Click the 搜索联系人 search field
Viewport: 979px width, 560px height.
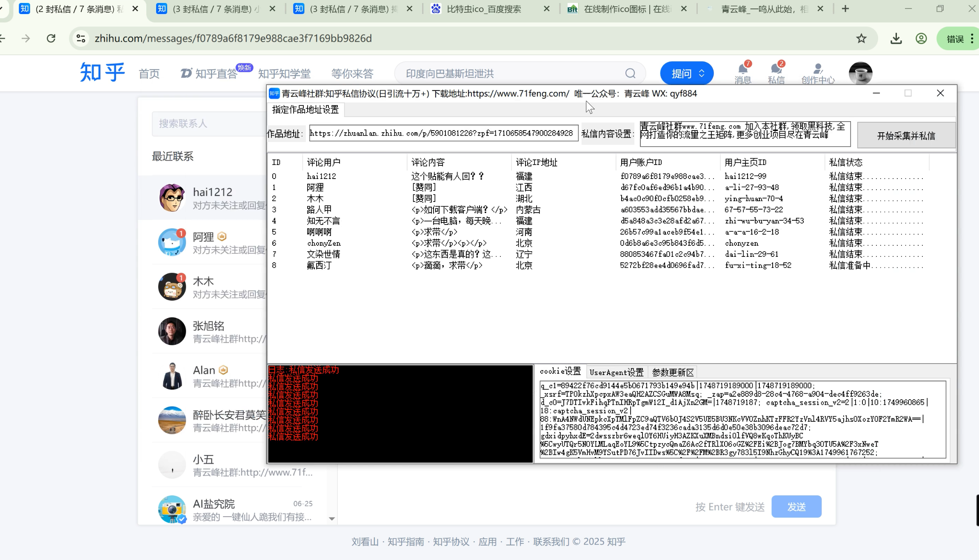click(x=209, y=124)
